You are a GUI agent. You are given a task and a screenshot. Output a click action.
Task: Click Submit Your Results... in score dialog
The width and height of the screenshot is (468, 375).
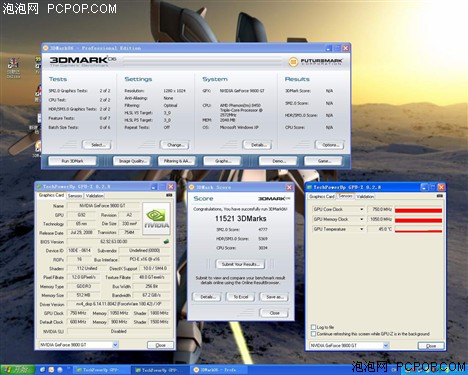click(x=240, y=264)
